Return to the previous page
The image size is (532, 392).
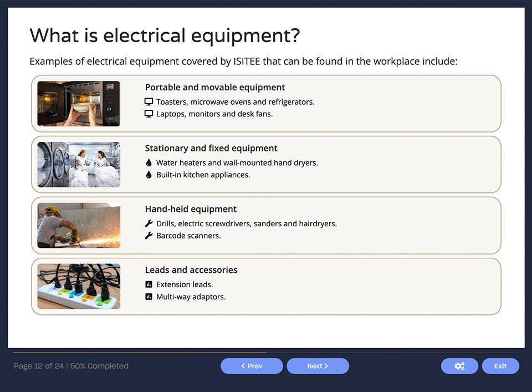pos(252,366)
